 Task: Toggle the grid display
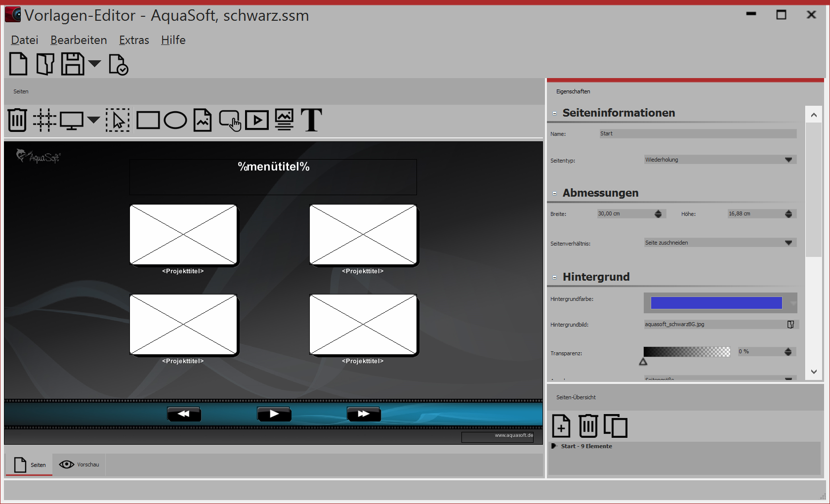pyautogui.click(x=44, y=120)
